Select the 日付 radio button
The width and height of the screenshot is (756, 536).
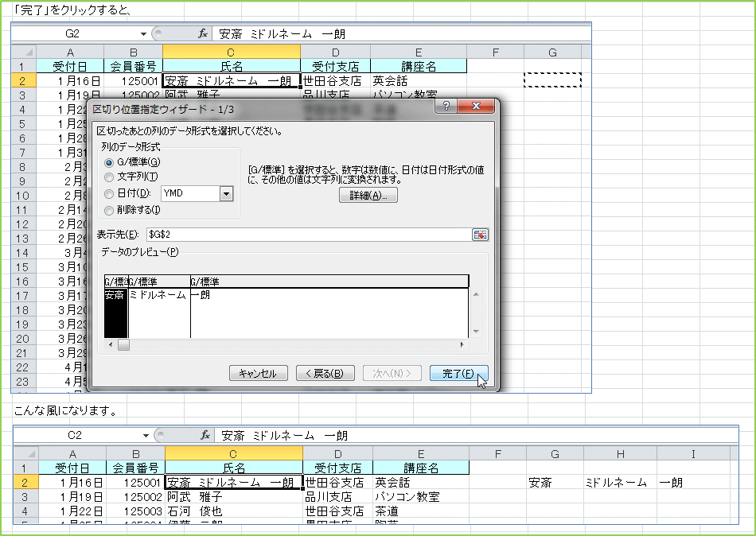click(109, 194)
